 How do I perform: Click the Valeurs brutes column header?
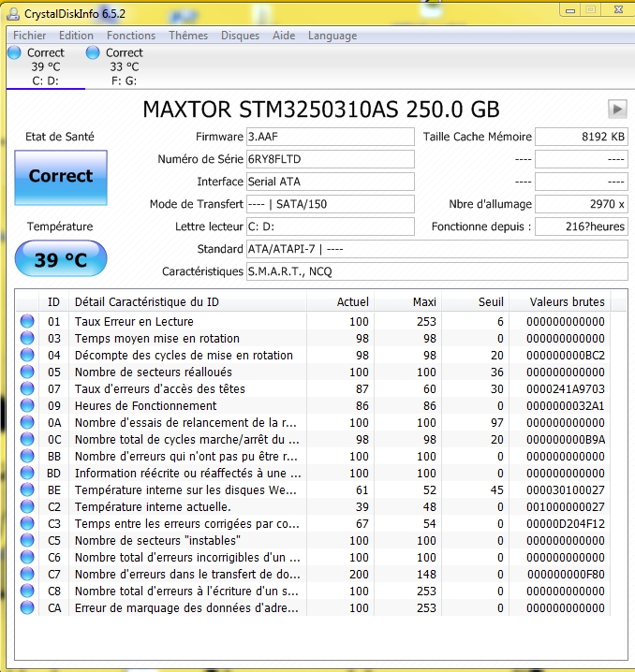coord(559,302)
